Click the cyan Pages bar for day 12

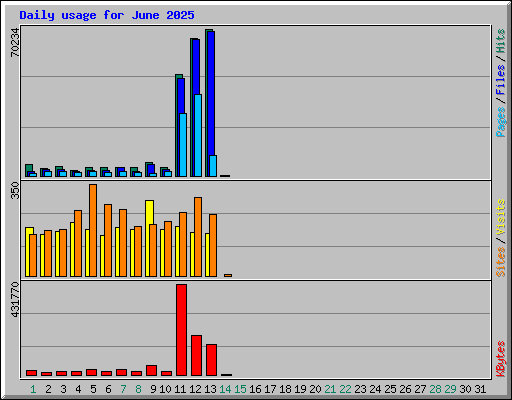point(198,135)
